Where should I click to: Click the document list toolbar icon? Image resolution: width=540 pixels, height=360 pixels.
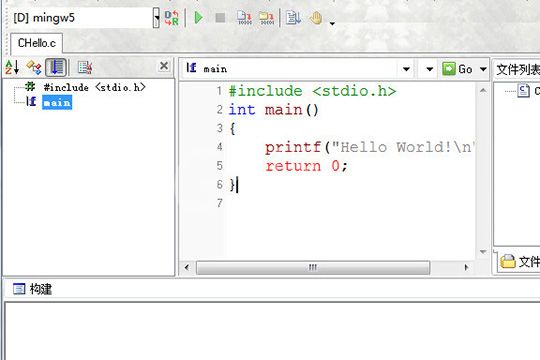click(293, 18)
